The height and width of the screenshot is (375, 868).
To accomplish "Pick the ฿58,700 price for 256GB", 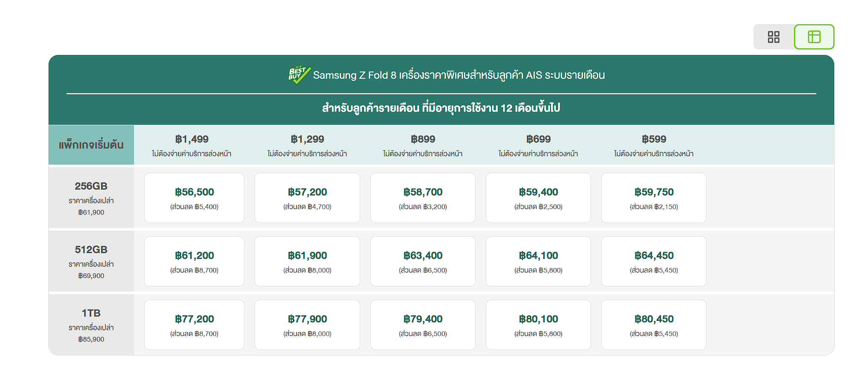I will (423, 198).
